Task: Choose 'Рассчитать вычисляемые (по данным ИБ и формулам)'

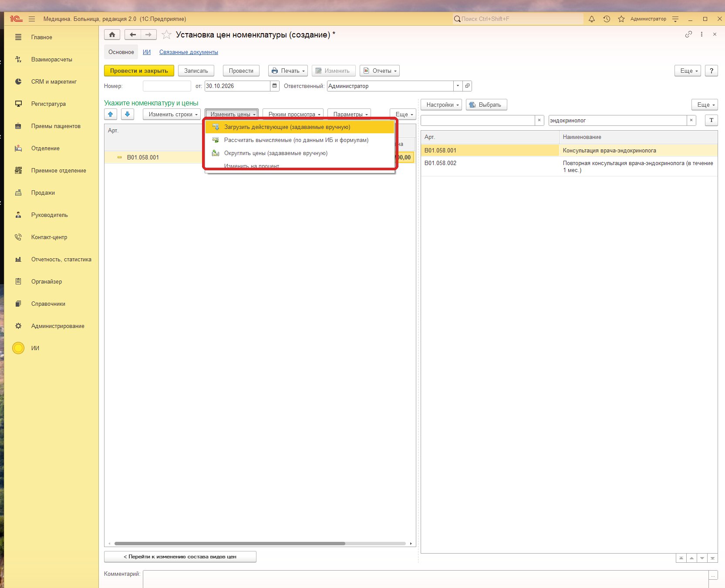Action: click(x=300, y=140)
